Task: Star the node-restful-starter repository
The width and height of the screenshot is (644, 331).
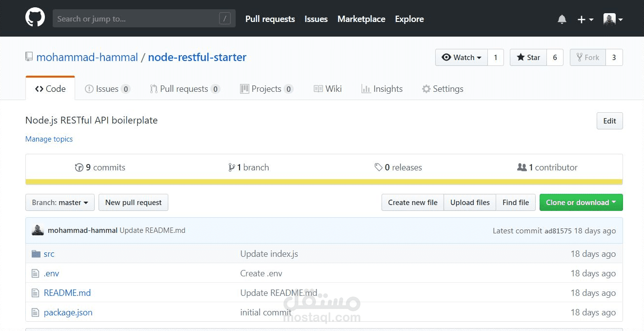Action: (x=528, y=57)
